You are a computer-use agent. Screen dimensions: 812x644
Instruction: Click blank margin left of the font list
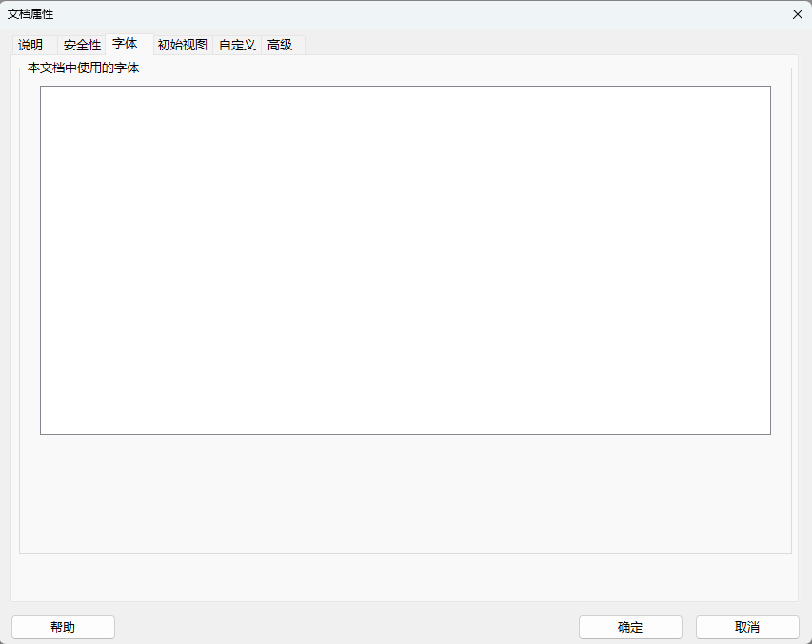30,260
